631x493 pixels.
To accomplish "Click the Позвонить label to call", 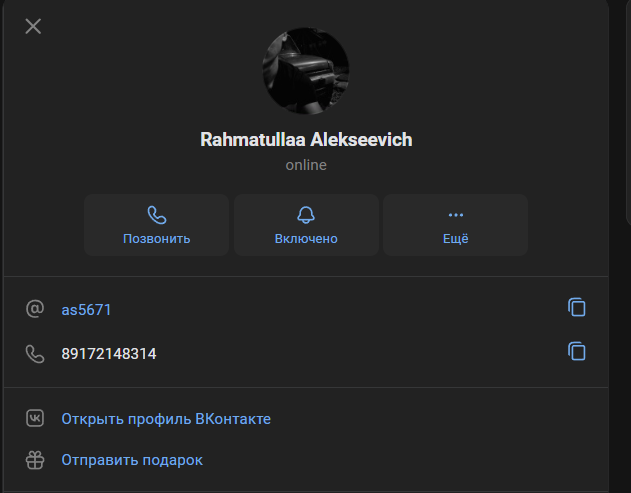I will tap(157, 239).
